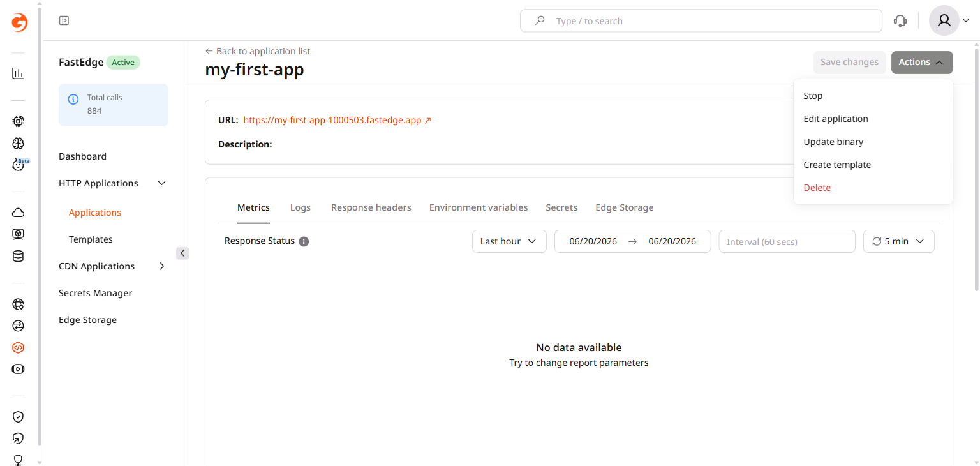Screen dimensions: 980x466
Task: Click the Gcore orange logo
Action: 19,22
